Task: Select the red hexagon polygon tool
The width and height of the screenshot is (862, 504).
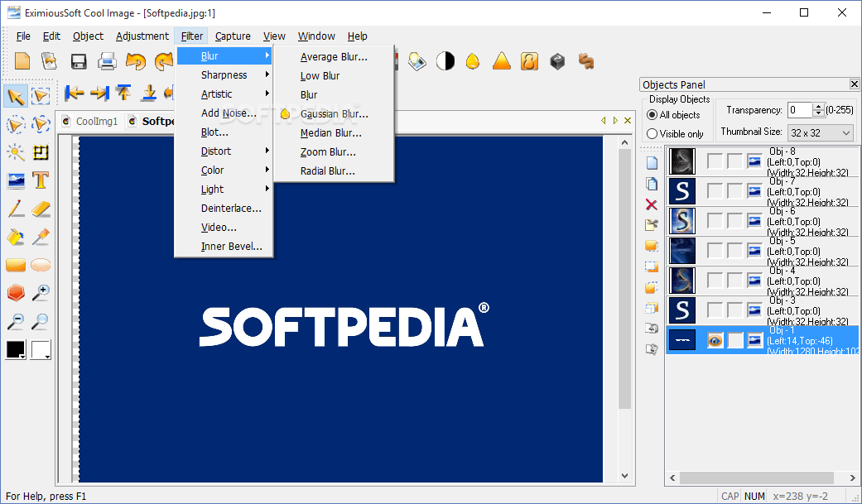Action: coord(16,293)
